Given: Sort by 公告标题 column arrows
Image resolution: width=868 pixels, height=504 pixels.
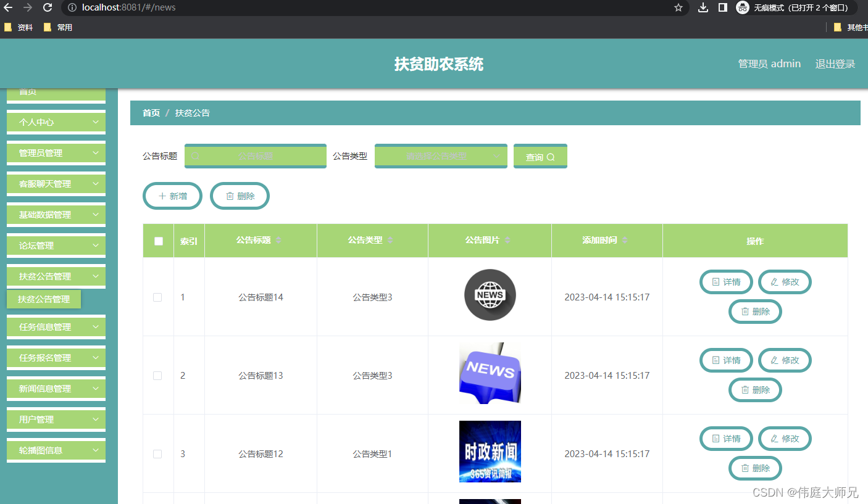Looking at the screenshot, I should pos(278,240).
